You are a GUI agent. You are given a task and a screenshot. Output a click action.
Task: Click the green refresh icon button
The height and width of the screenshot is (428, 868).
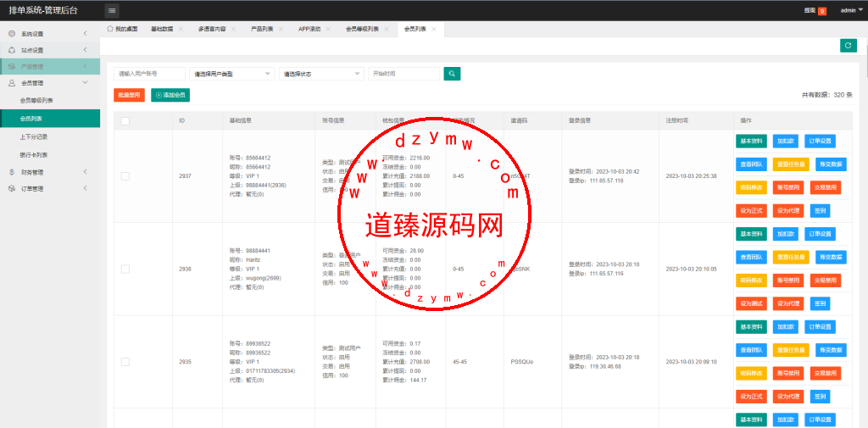click(x=848, y=46)
